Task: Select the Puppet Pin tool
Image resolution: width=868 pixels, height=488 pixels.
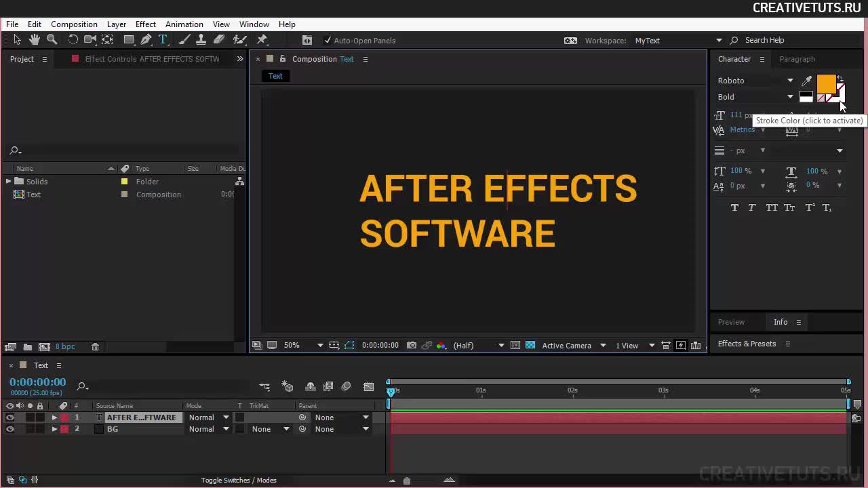Action: pyautogui.click(x=262, y=40)
